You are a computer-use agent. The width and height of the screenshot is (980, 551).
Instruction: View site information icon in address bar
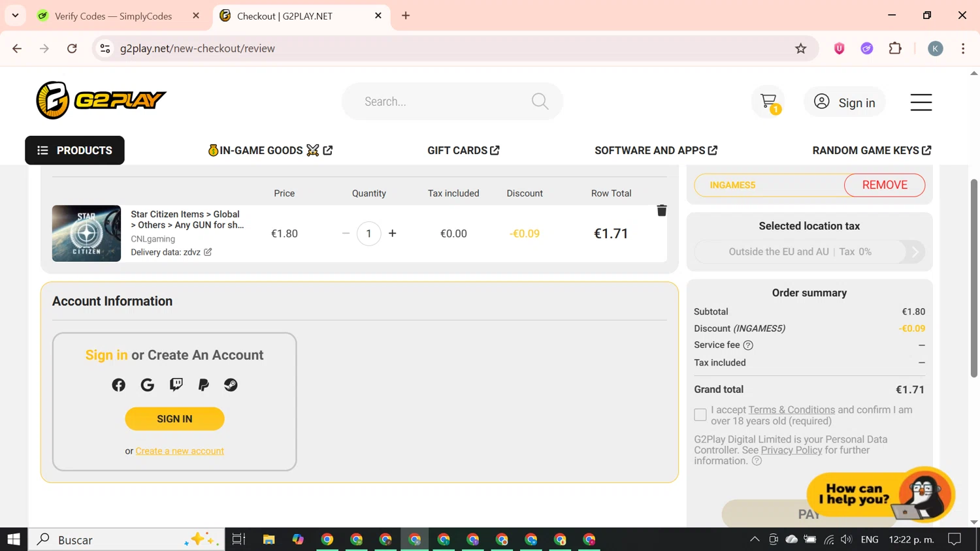[105, 48]
